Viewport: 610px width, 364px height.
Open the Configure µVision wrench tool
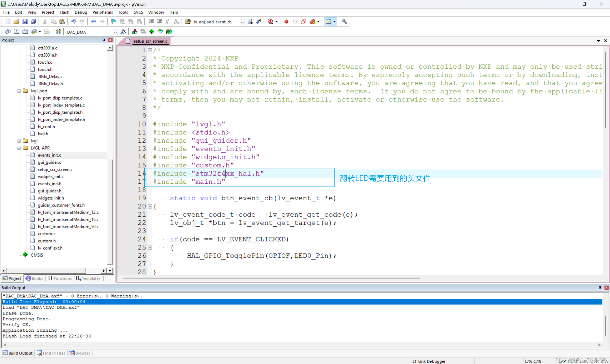(x=344, y=22)
